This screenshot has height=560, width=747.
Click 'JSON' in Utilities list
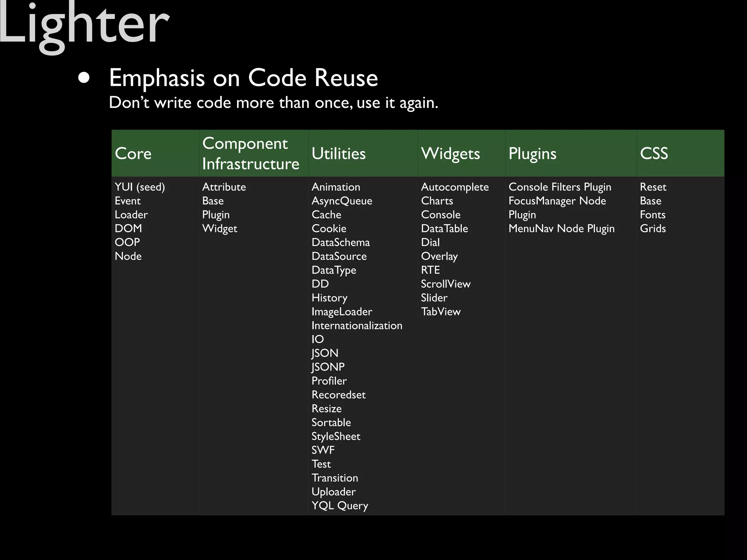pos(325,354)
